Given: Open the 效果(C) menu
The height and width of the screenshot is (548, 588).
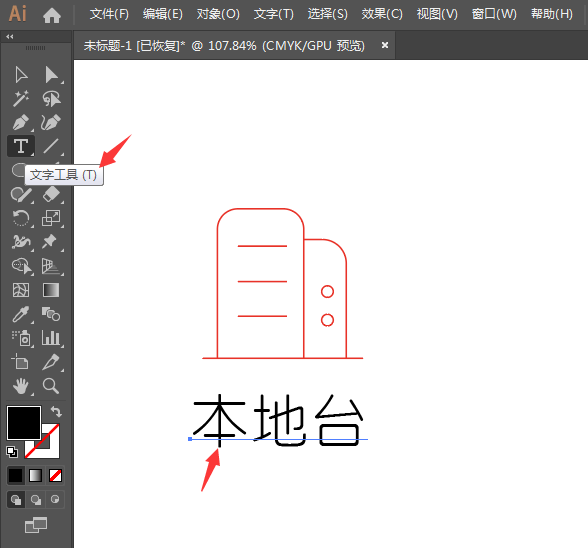Looking at the screenshot, I should [x=382, y=14].
